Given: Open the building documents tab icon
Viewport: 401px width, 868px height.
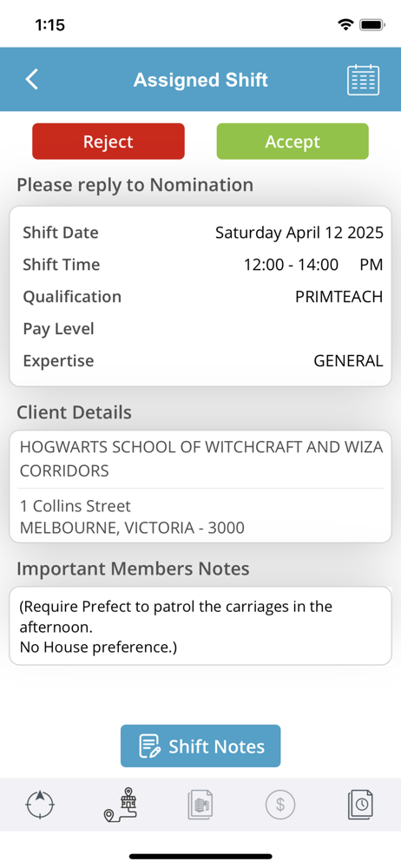Looking at the screenshot, I should (200, 805).
